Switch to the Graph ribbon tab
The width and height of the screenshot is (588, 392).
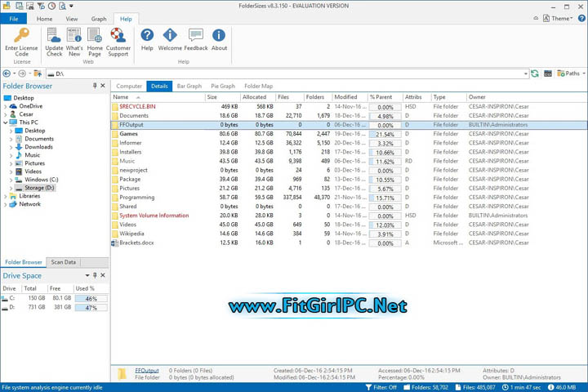coord(98,19)
